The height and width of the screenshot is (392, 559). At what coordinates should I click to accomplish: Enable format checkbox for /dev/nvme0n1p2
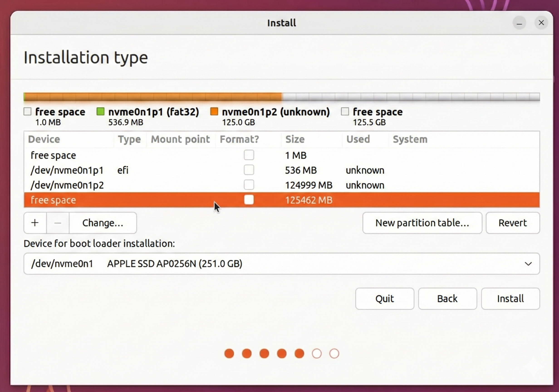pyautogui.click(x=249, y=185)
